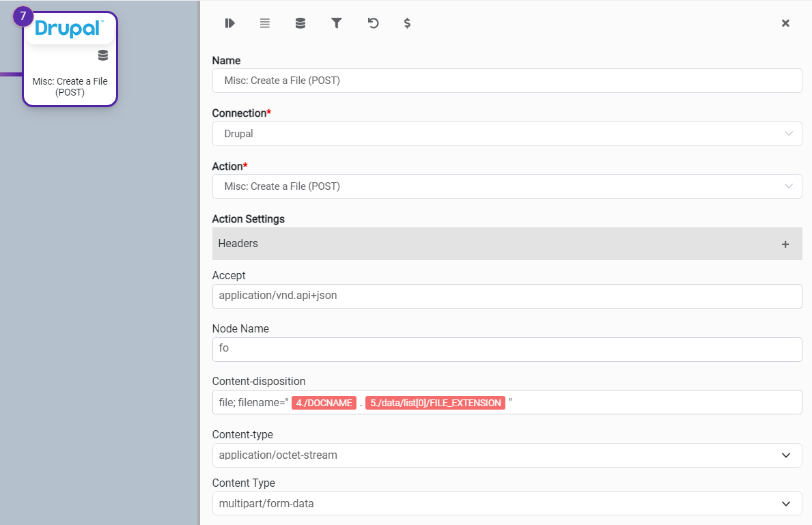Click the Accept input field
Viewport: 812px width, 525px height.
point(507,296)
